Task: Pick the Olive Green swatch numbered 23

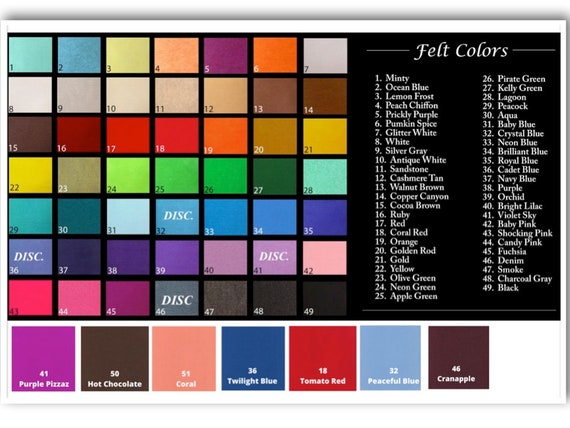Action: 79,175
